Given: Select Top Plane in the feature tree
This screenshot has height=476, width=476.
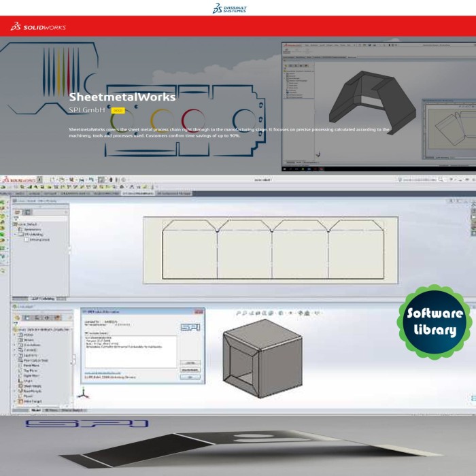Looking at the screenshot, I should tap(28, 371).
